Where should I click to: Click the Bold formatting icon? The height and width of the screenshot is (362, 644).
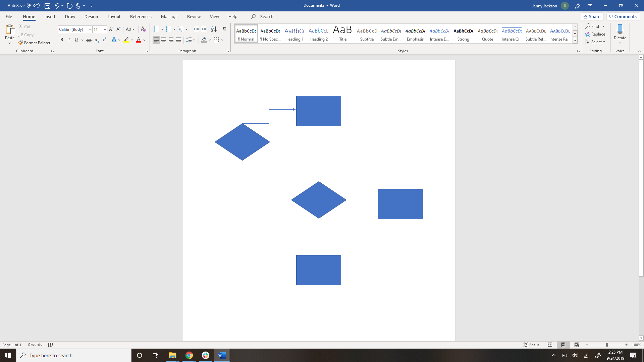click(61, 40)
